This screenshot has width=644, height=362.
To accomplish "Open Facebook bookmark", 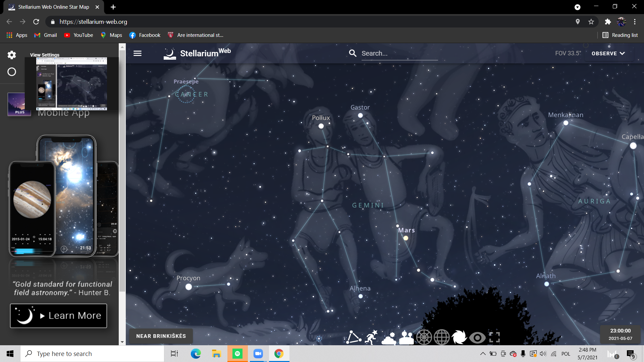I will 145,35.
